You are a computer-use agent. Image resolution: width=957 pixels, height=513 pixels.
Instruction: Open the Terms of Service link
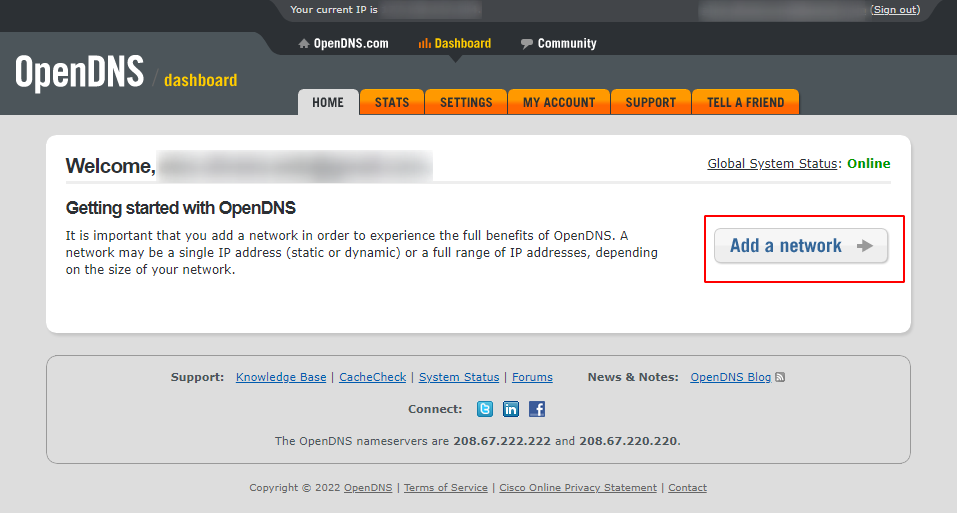(x=446, y=487)
